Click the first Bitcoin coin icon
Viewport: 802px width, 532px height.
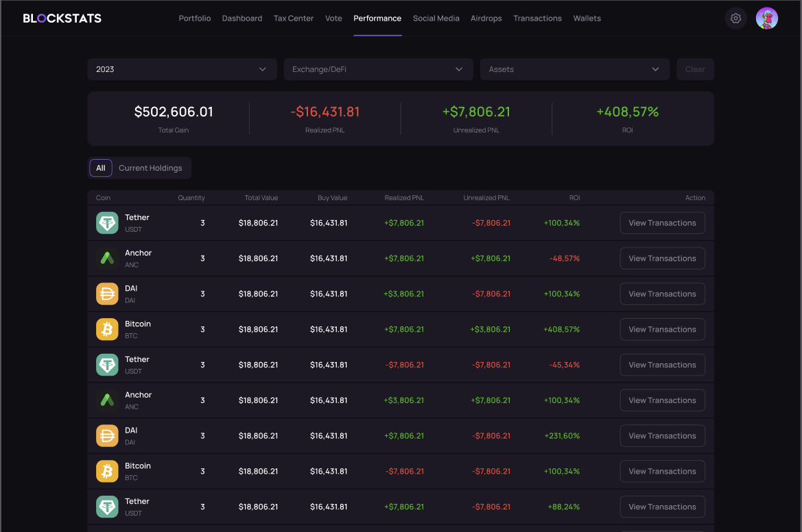click(x=107, y=330)
